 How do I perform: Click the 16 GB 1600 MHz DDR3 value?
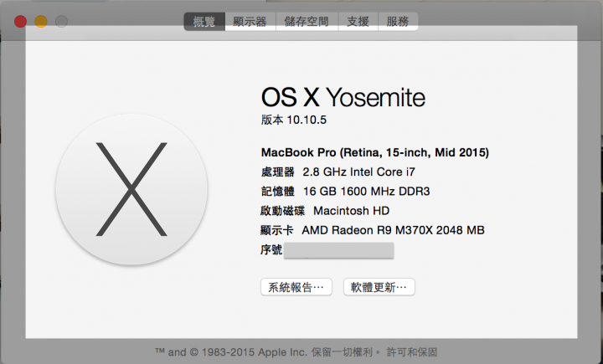367,192
